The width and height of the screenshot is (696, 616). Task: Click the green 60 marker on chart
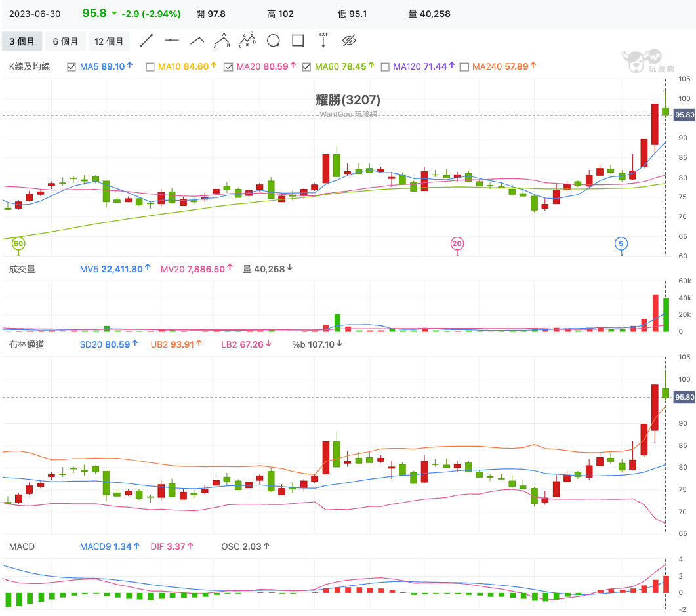pos(18,243)
